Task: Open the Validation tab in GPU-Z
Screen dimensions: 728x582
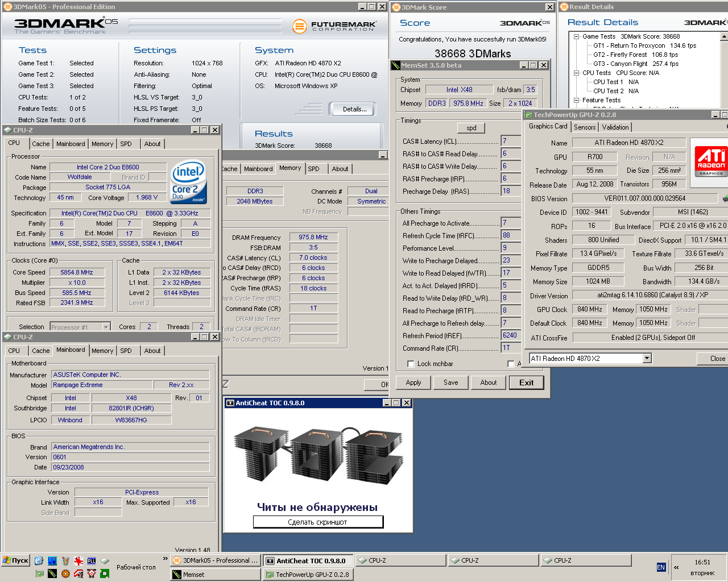Action: pos(615,127)
